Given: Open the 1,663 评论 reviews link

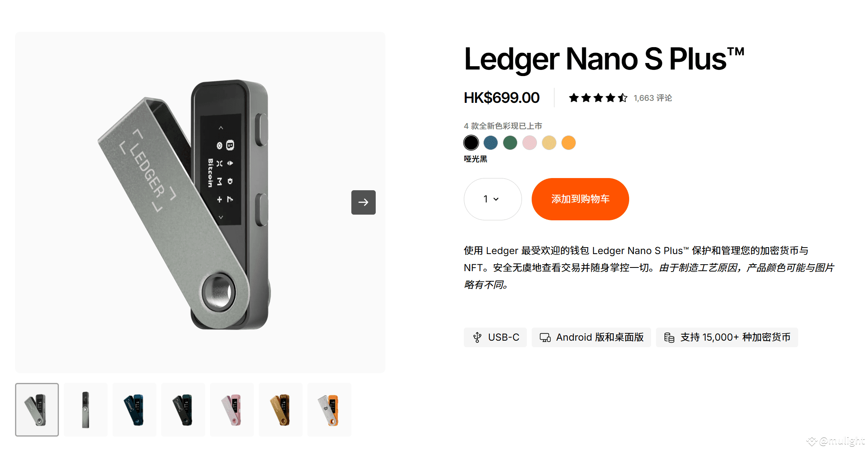Looking at the screenshot, I should 653,98.
